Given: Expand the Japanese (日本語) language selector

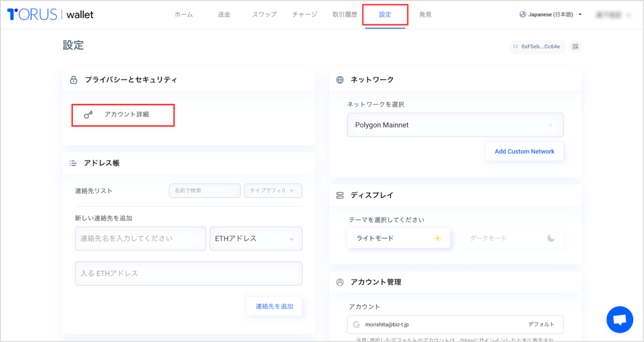Looking at the screenshot, I should click(550, 14).
